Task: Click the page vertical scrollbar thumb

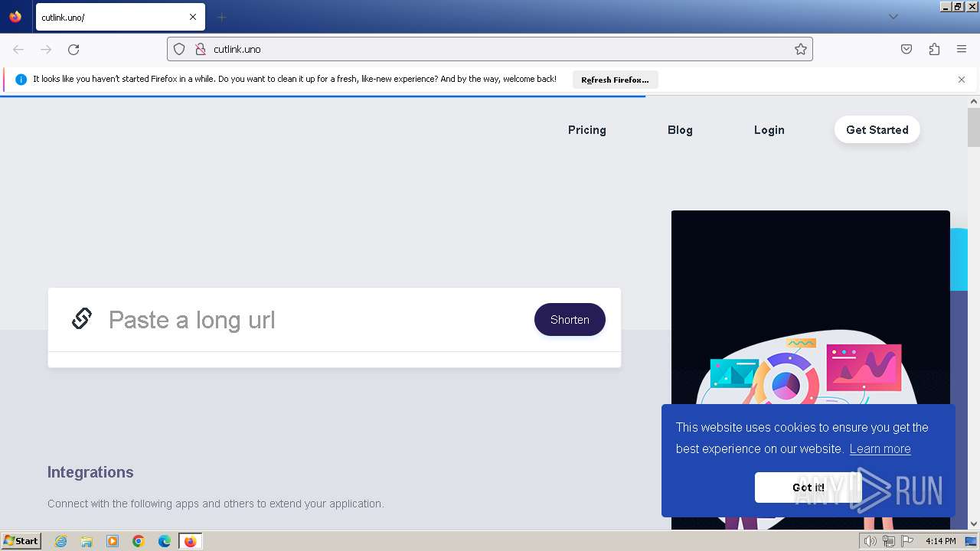Action: [x=974, y=127]
